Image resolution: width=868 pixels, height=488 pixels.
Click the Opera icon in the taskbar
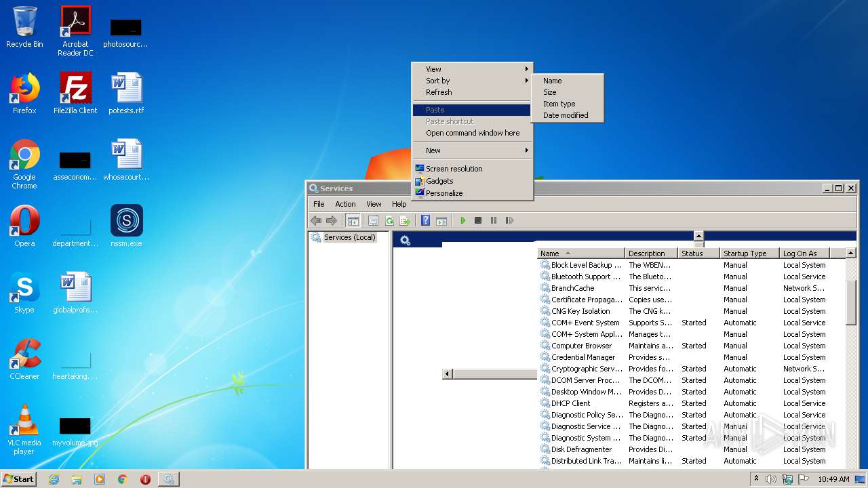pos(145,479)
